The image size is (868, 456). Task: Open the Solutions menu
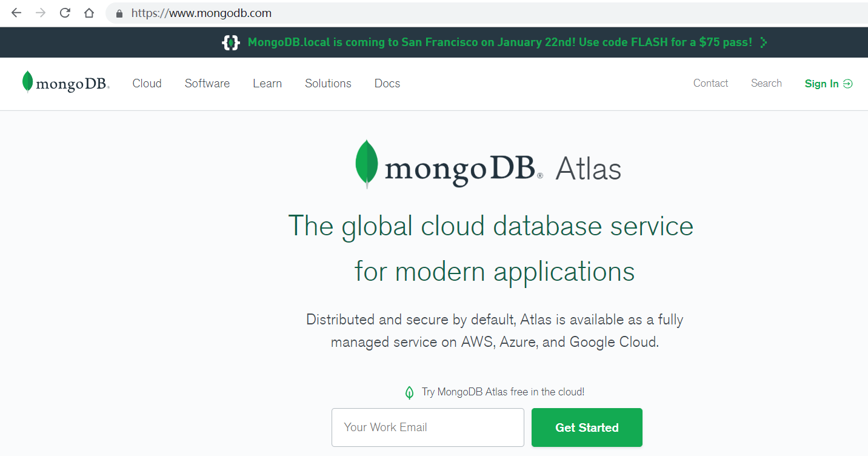[328, 83]
